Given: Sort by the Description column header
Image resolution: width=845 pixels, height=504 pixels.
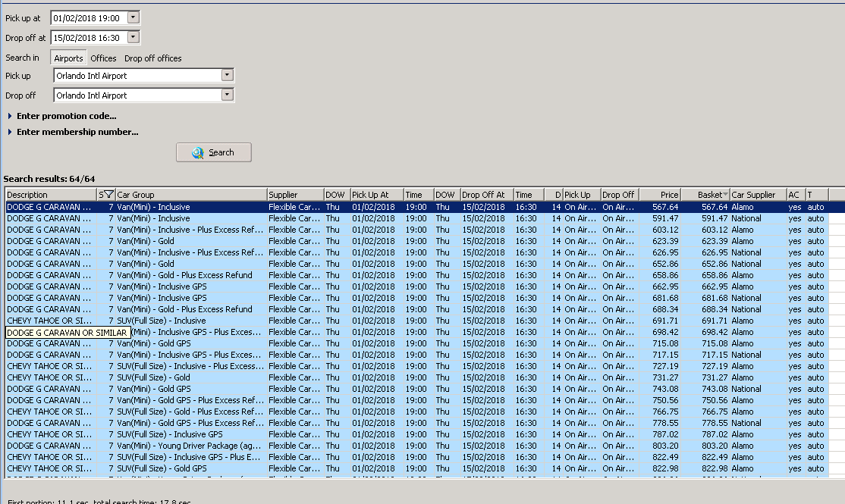Looking at the screenshot, I should click(x=51, y=194).
